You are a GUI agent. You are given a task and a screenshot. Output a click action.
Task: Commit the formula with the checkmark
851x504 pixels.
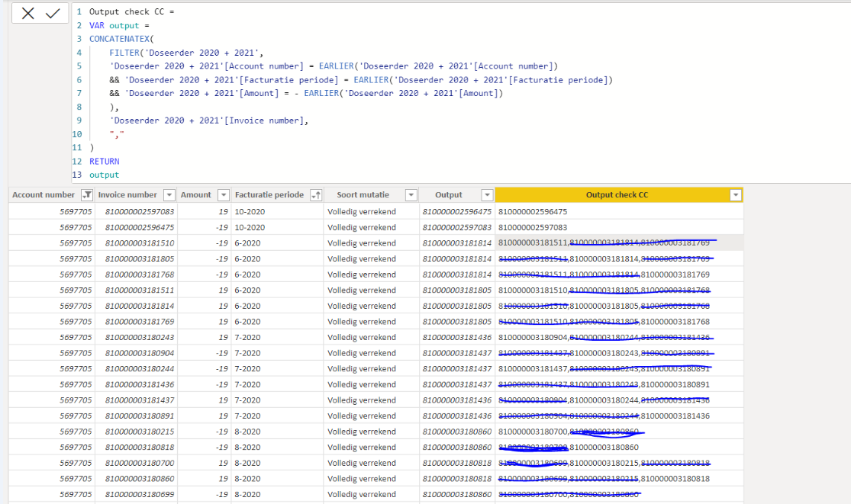point(53,14)
